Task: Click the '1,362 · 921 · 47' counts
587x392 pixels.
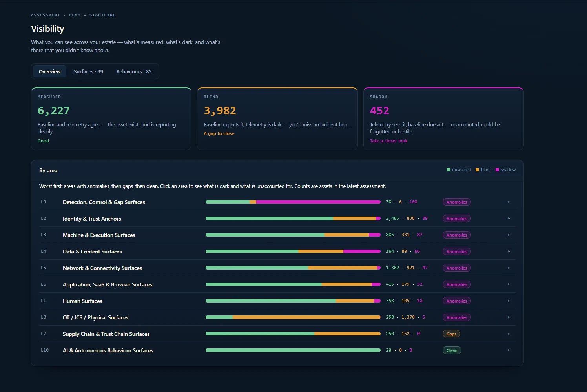Action: tap(407, 268)
